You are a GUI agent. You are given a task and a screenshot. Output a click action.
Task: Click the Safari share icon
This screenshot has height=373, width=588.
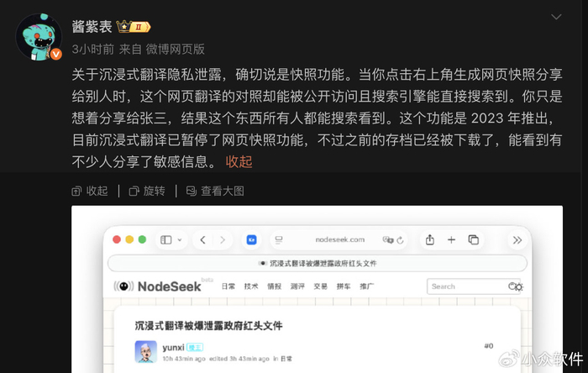pyautogui.click(x=430, y=239)
